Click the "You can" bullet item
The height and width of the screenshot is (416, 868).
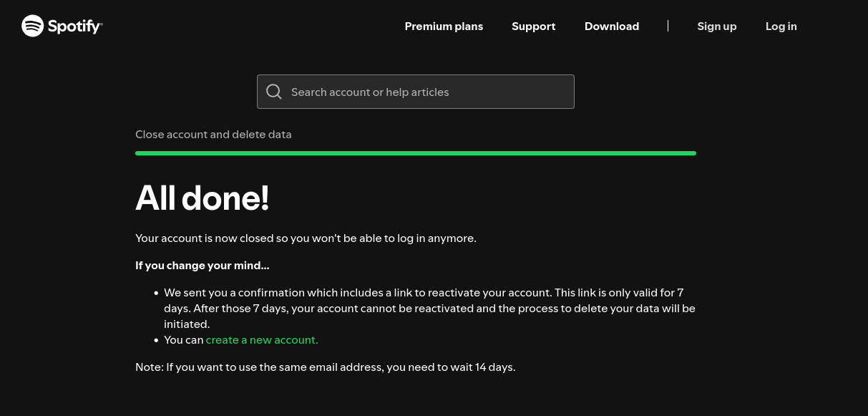click(184, 339)
